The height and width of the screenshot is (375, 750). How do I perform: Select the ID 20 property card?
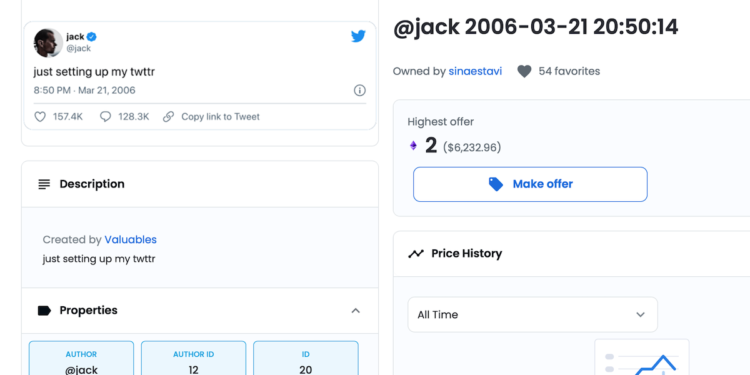306,358
